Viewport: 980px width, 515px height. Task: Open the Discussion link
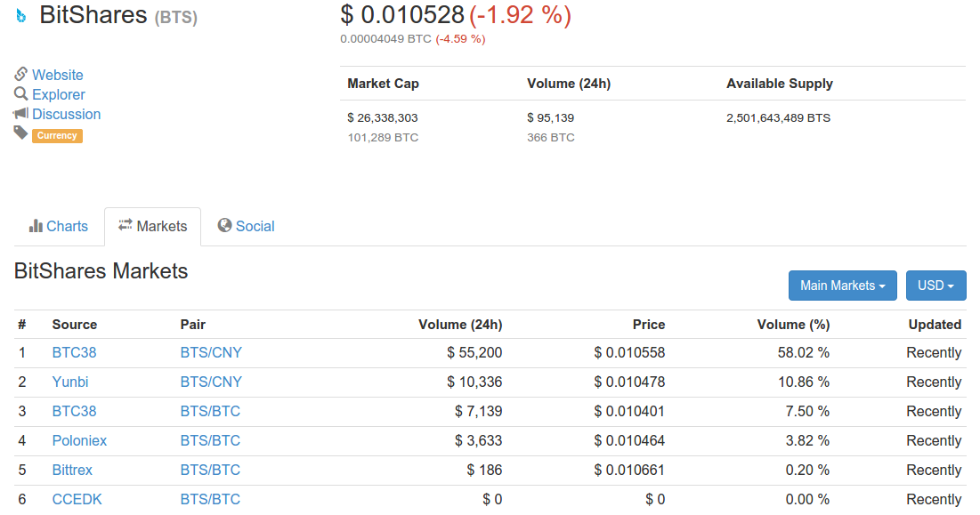66,114
